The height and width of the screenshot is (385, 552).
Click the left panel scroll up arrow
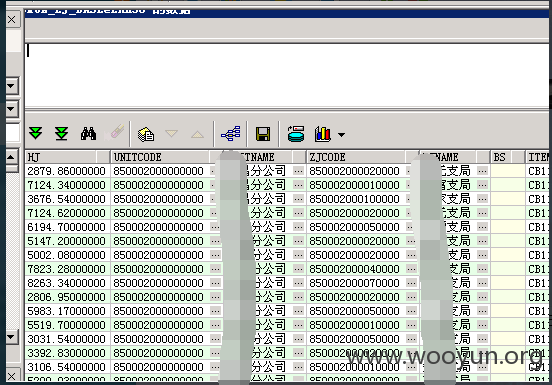[12, 157]
